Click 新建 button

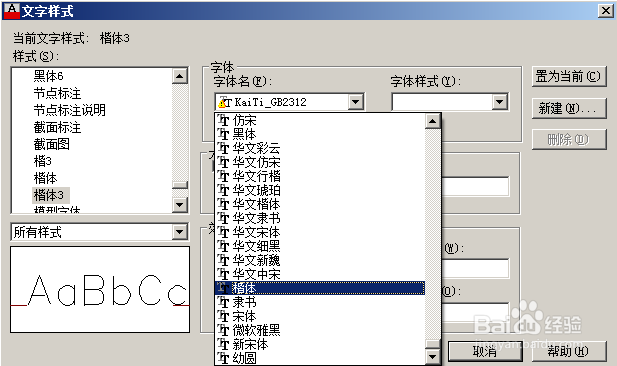pos(569,108)
